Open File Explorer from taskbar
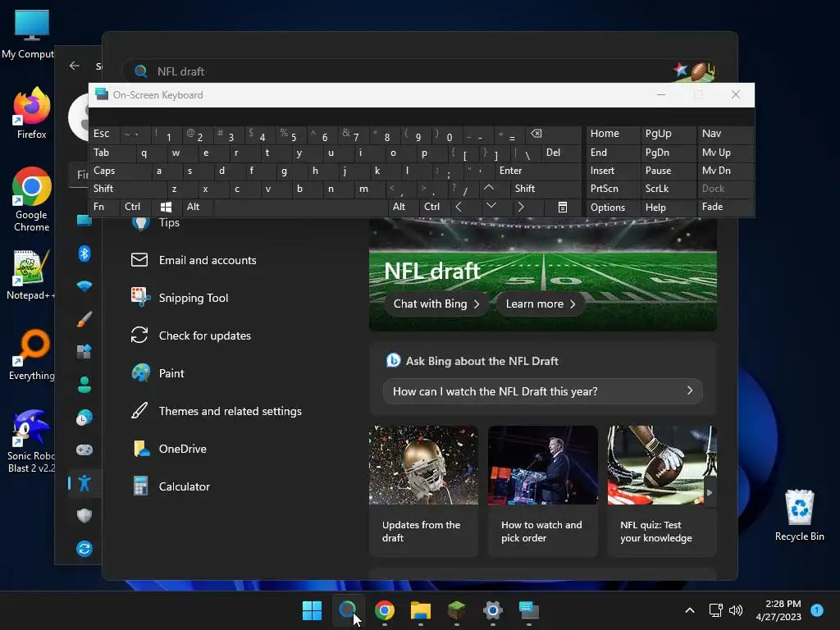The width and height of the screenshot is (840, 630). (421, 610)
